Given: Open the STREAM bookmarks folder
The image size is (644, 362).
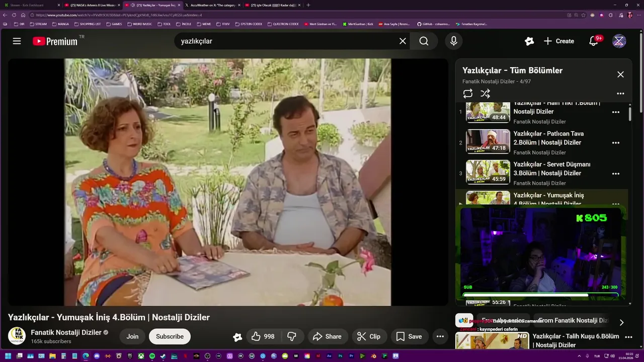Looking at the screenshot, I should [38, 24].
